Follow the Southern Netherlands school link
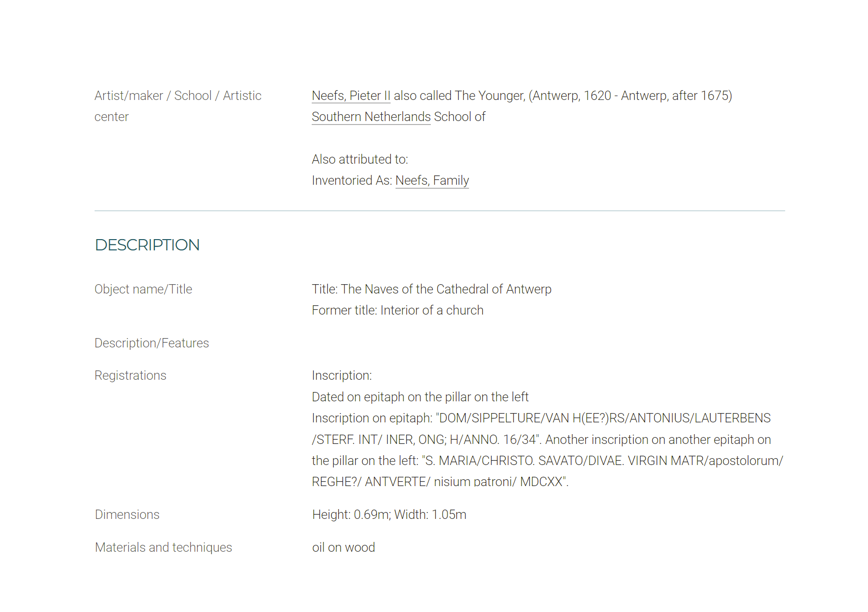Screen dimensions: 868x612 tap(371, 117)
